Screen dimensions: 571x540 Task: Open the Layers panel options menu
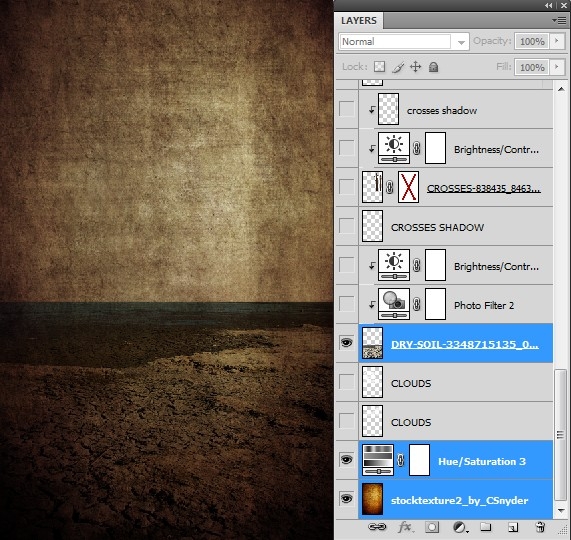click(x=559, y=21)
